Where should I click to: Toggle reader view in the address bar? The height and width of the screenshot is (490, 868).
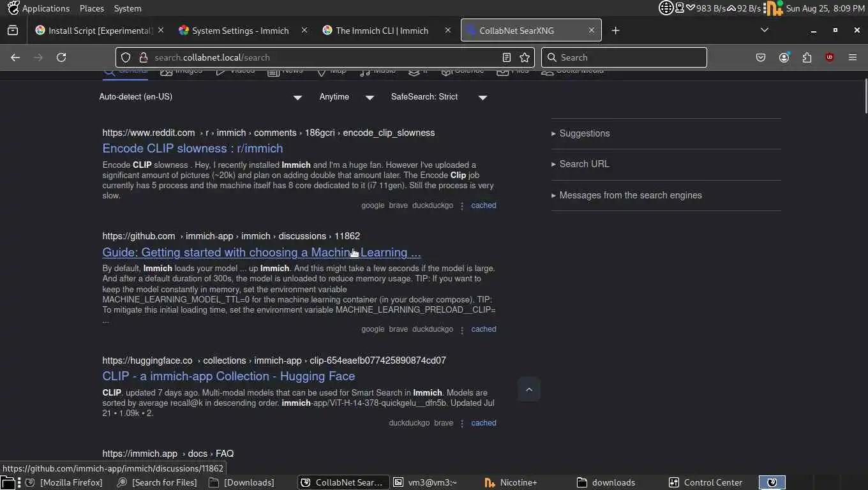(x=507, y=57)
